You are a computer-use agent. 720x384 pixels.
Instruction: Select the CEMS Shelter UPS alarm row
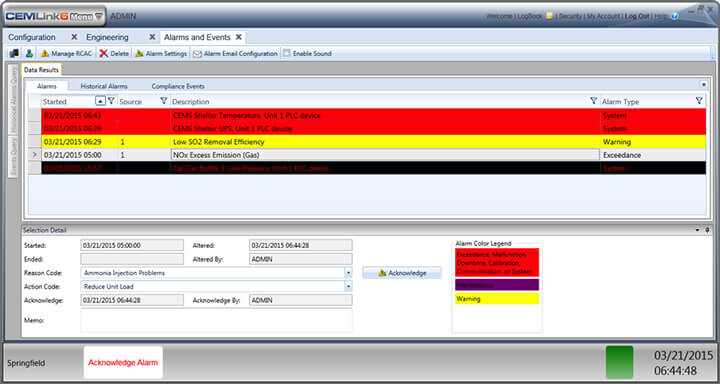click(x=367, y=128)
